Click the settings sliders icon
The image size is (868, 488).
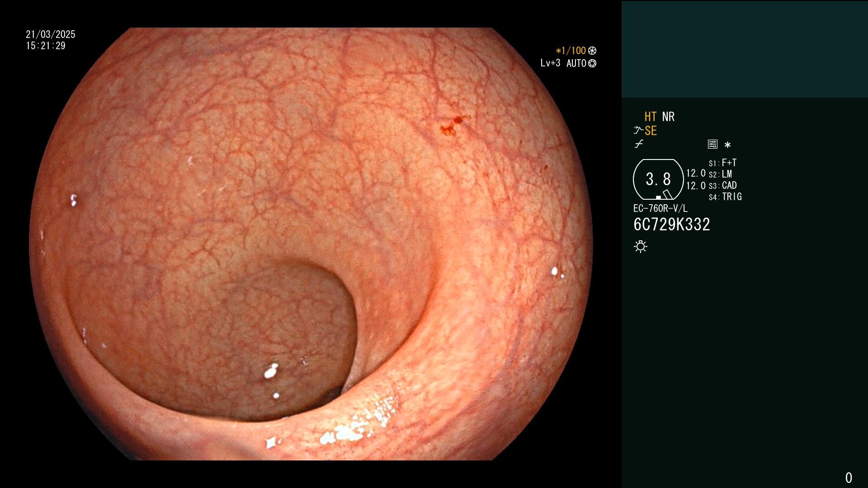[712, 144]
